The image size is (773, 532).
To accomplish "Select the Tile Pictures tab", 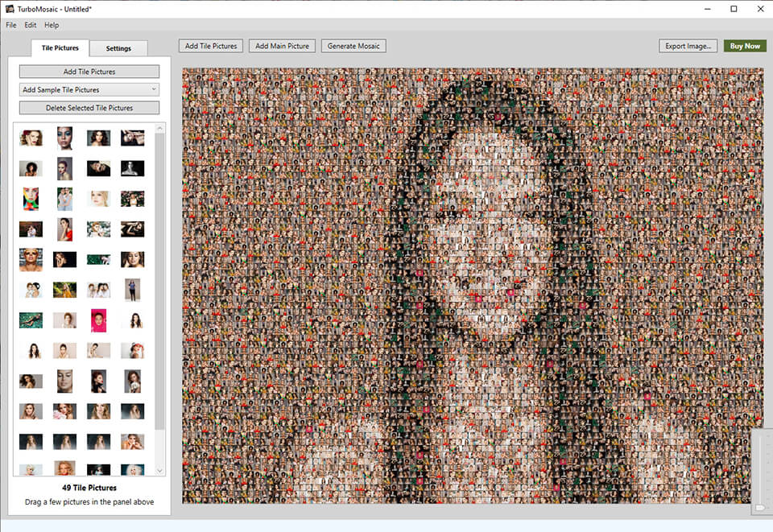I will (x=60, y=48).
